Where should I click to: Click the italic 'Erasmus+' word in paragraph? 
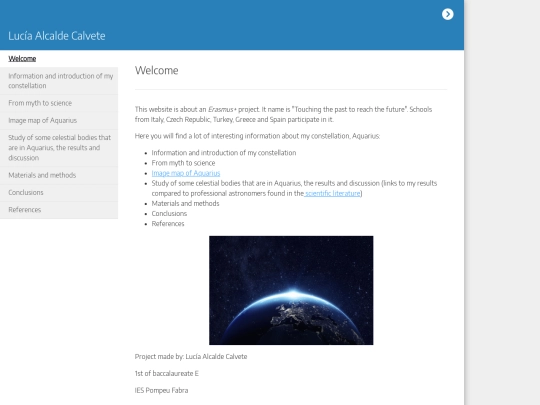222,110
